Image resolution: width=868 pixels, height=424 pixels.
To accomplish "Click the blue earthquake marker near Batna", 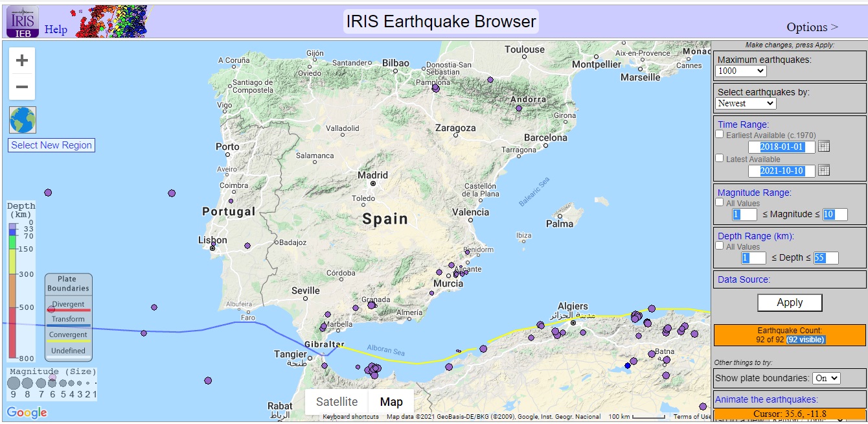I will click(x=628, y=366).
